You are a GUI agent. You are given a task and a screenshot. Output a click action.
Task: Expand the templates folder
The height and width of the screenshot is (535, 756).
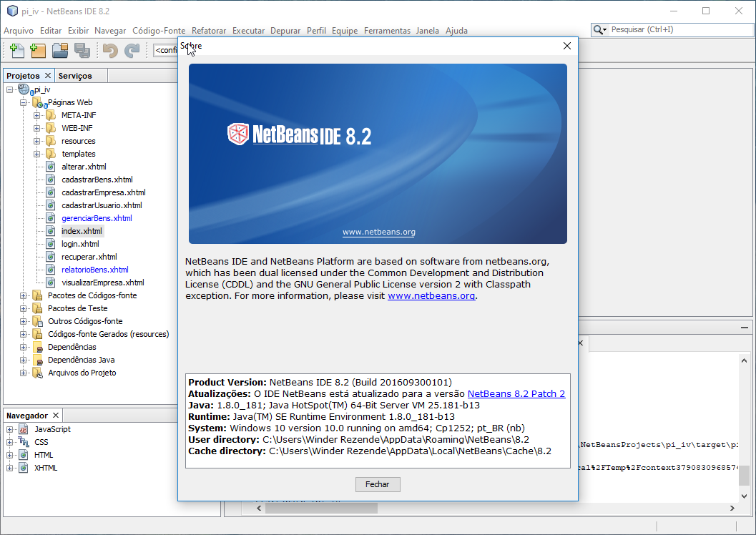click(x=36, y=154)
